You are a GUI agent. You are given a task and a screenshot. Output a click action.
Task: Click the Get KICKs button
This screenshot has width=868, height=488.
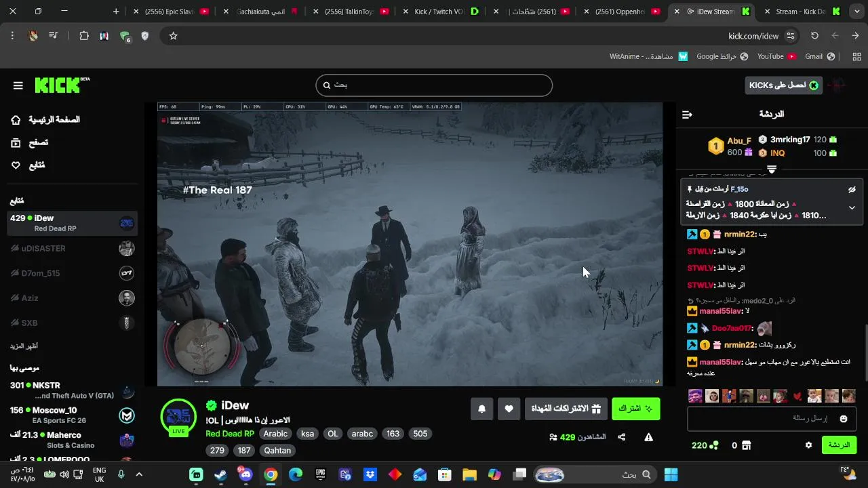(783, 85)
